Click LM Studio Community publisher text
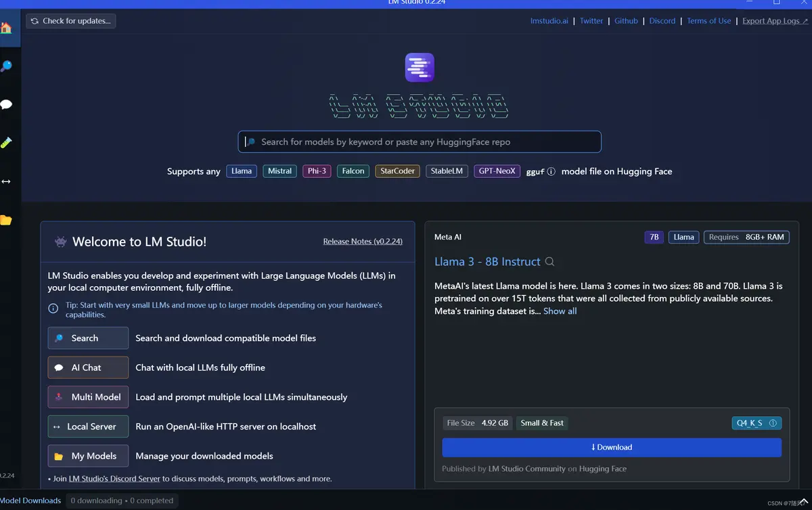The image size is (812, 510). [527, 469]
